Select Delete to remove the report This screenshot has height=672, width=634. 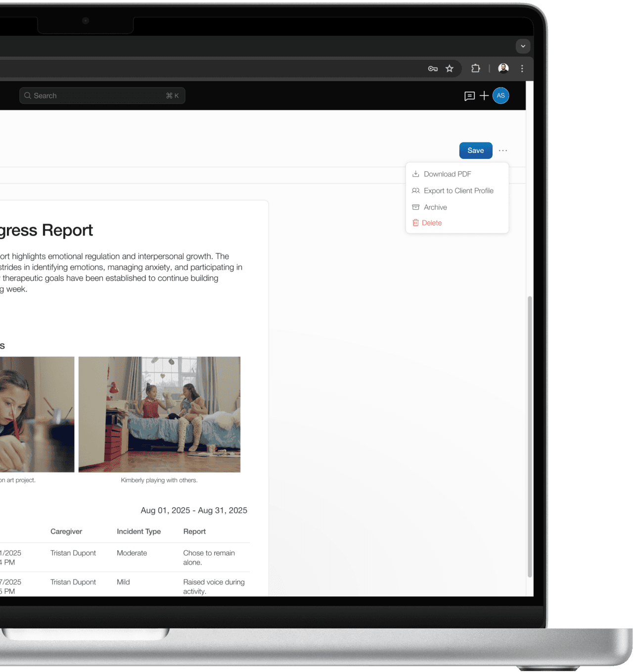[432, 223]
